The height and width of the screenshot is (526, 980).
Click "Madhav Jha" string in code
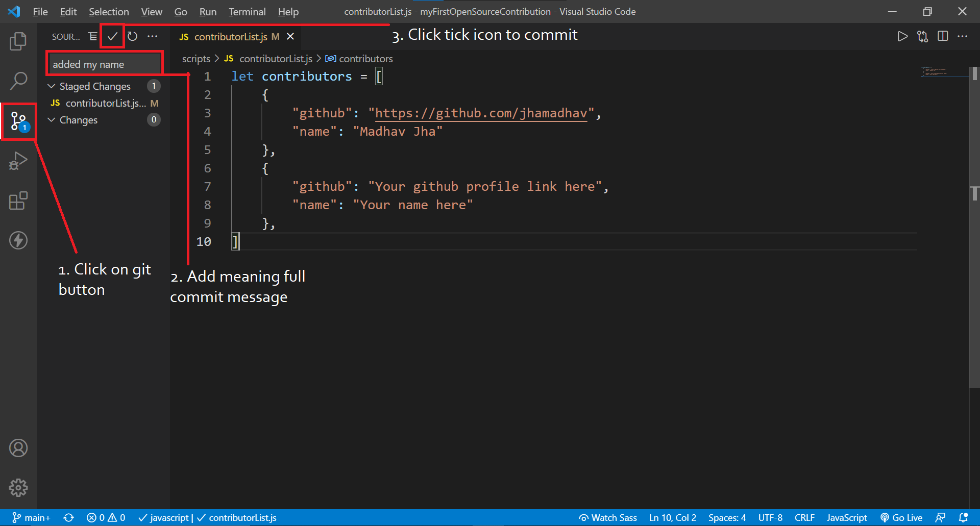pyautogui.click(x=398, y=132)
